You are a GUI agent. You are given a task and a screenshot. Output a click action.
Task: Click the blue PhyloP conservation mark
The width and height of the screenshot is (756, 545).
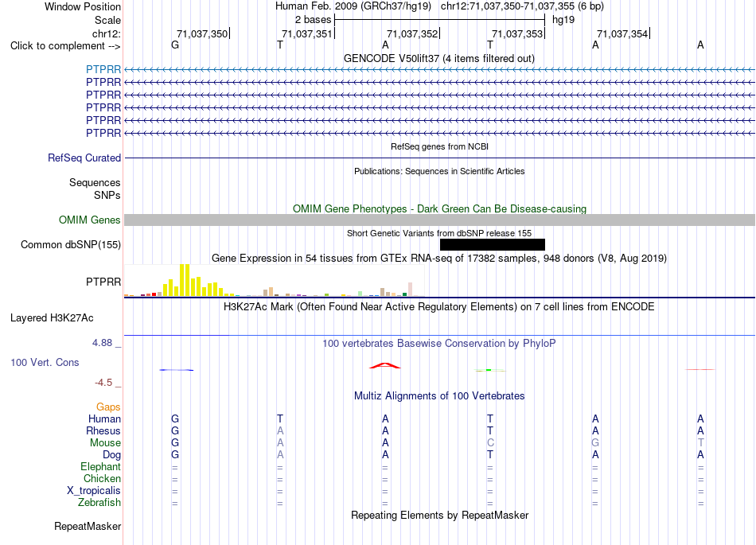point(176,370)
